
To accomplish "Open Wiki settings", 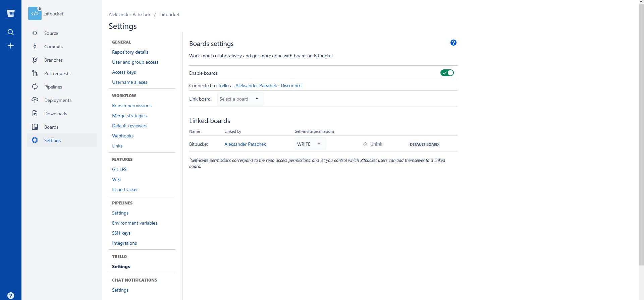I will [x=116, y=179].
